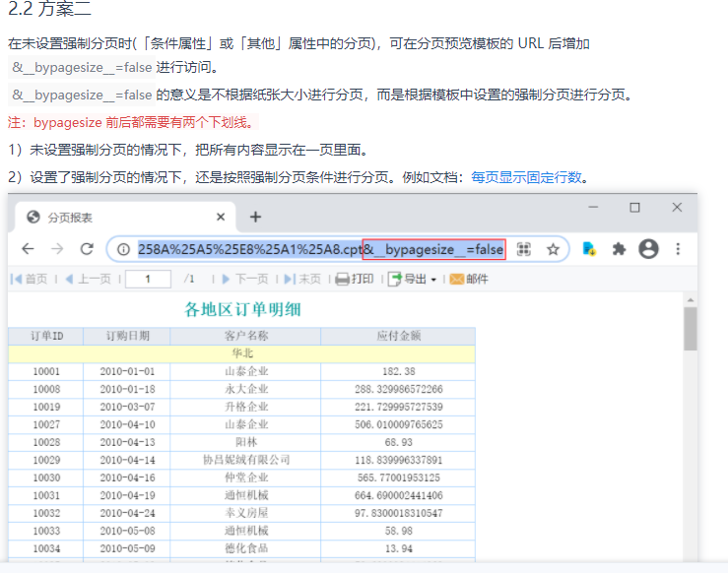
Task: Click order ID 10031 cell
Action: [x=46, y=495]
